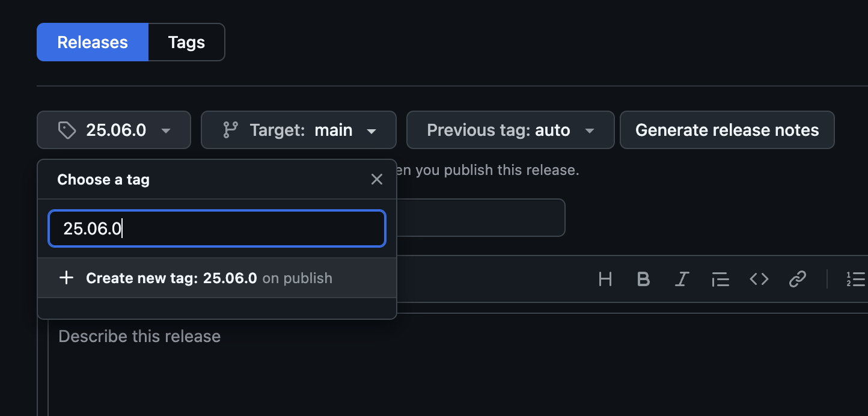The width and height of the screenshot is (868, 416).
Task: Click the heading formatting icon
Action: [x=605, y=279]
